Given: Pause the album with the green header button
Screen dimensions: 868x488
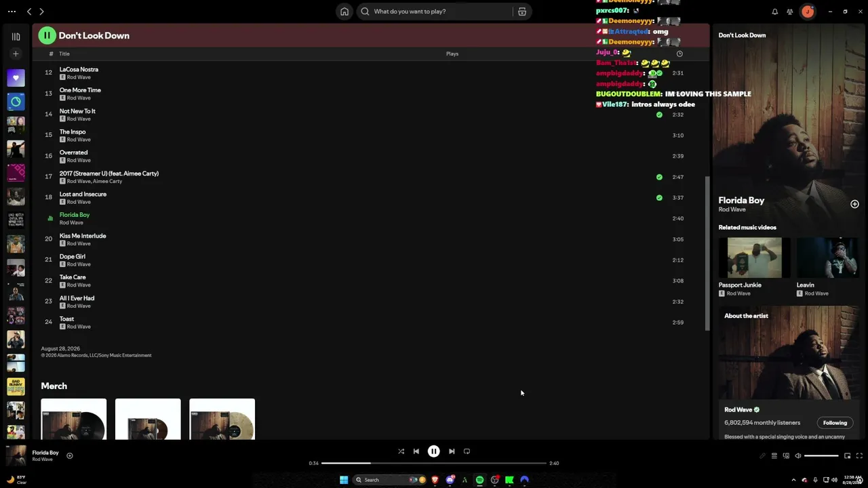Looking at the screenshot, I should 47,35.
